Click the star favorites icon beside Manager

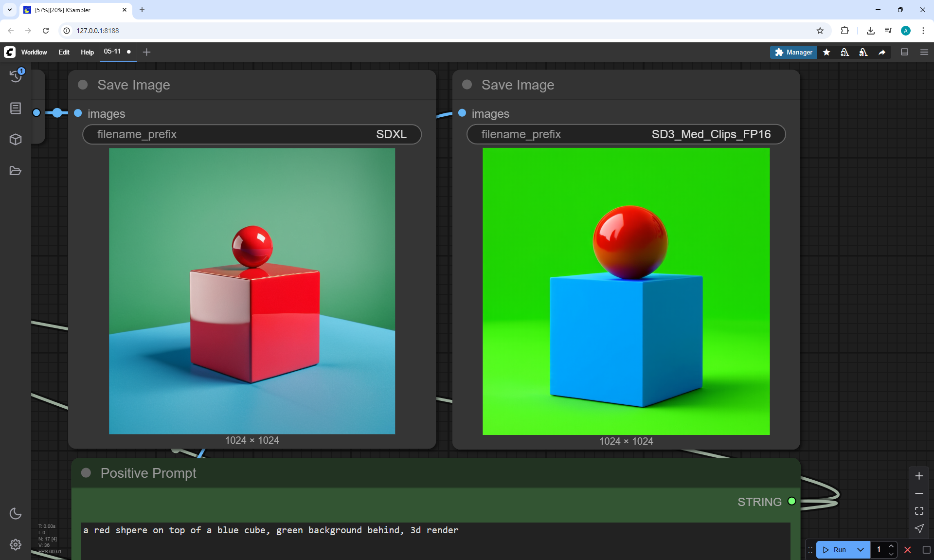[x=826, y=52]
